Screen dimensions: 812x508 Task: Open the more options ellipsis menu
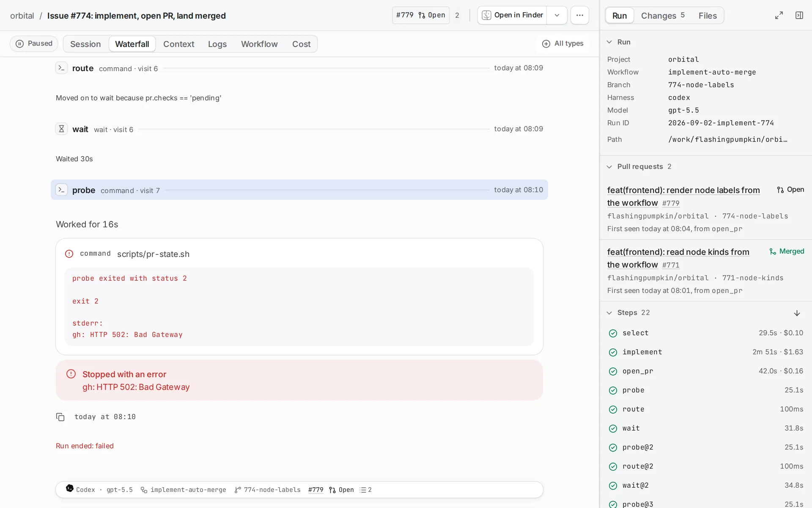click(579, 15)
